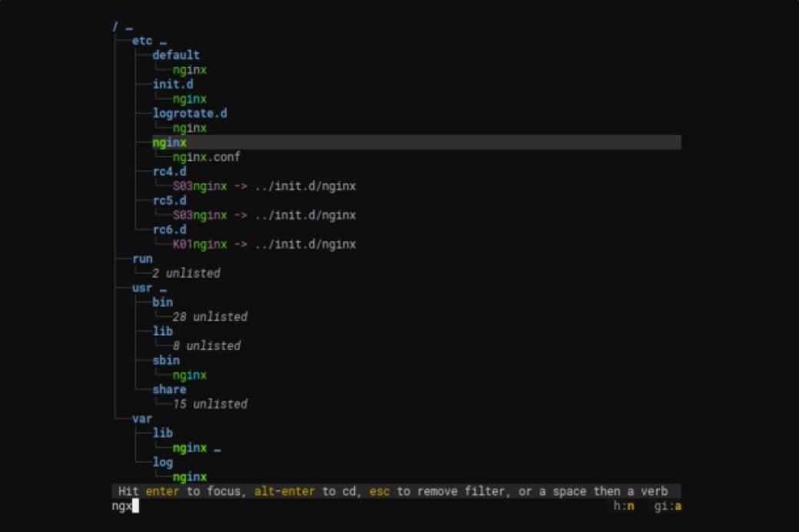Expand 28 unlisted items under bin
Screen dimensions: 799x532
pyautogui.click(x=210, y=317)
